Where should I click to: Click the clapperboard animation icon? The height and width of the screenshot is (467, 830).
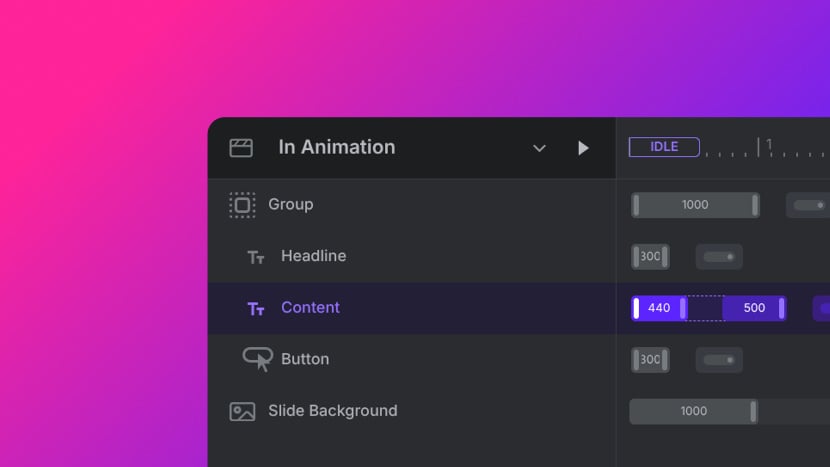(241, 148)
